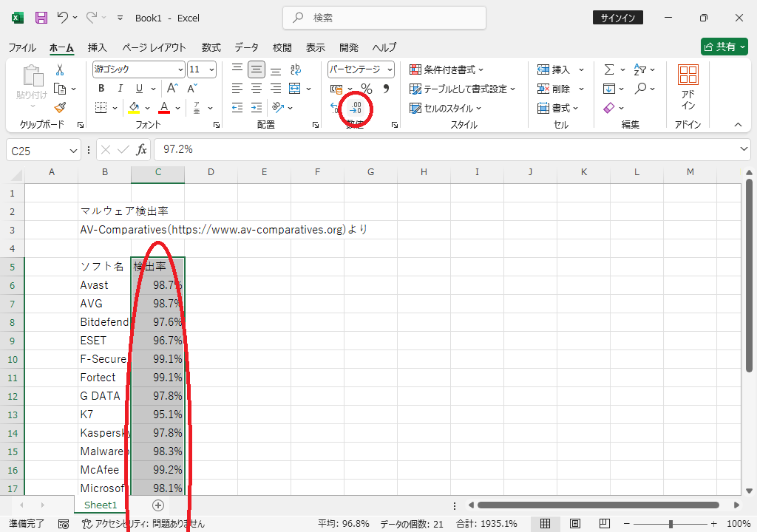Toggle wrap text in cells
Screen dimensions: 757x532
click(296, 69)
